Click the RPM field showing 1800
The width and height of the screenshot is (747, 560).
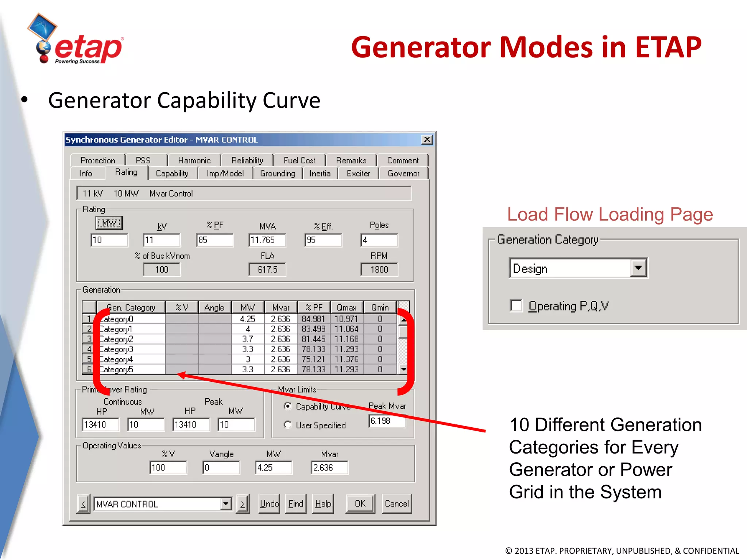click(379, 270)
